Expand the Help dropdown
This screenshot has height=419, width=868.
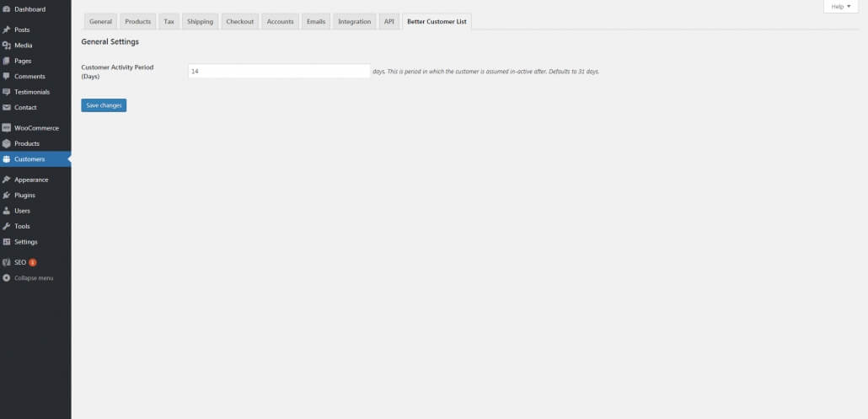[840, 7]
